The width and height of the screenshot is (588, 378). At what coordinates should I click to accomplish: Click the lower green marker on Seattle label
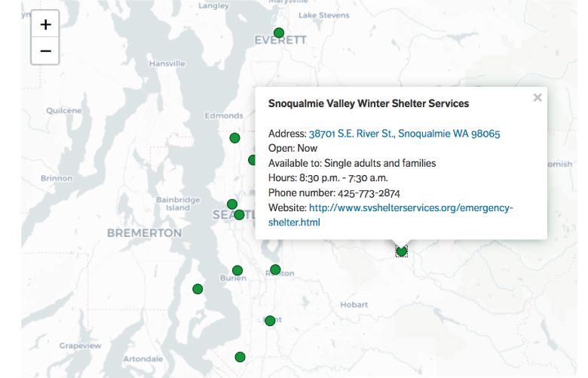point(239,215)
